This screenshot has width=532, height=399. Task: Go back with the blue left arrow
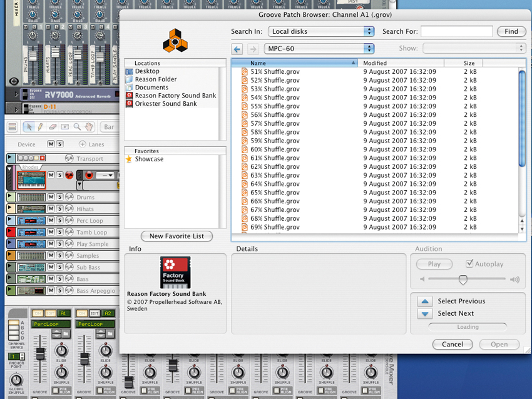pyautogui.click(x=237, y=49)
